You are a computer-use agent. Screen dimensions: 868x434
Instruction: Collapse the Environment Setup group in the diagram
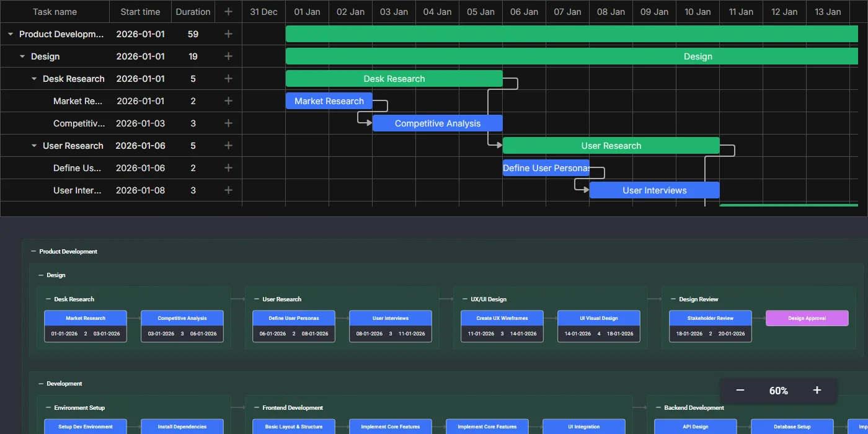(48, 408)
